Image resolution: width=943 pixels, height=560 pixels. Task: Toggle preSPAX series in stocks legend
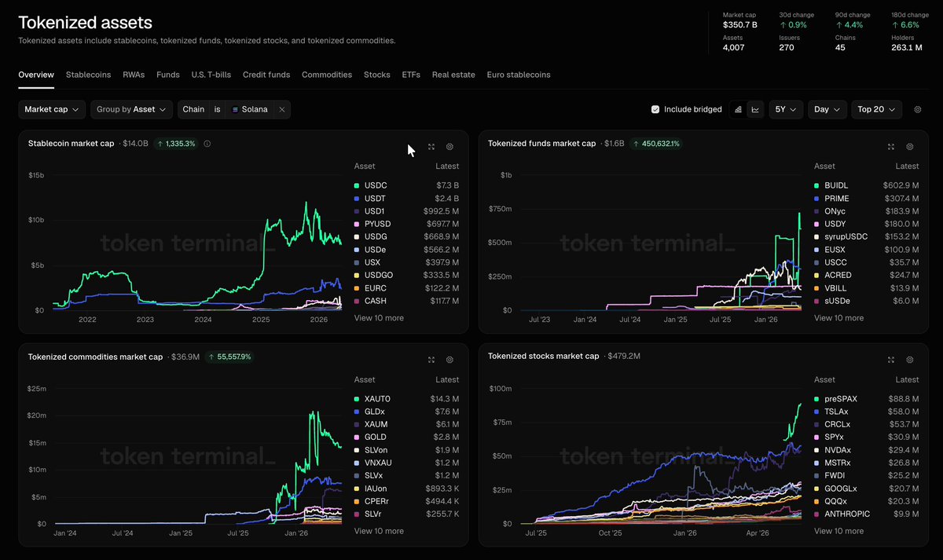tap(866, 399)
